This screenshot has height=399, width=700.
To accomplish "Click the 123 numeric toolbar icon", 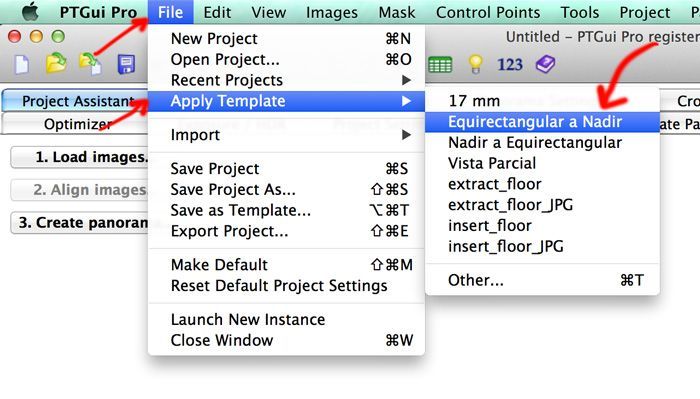I will [509, 65].
